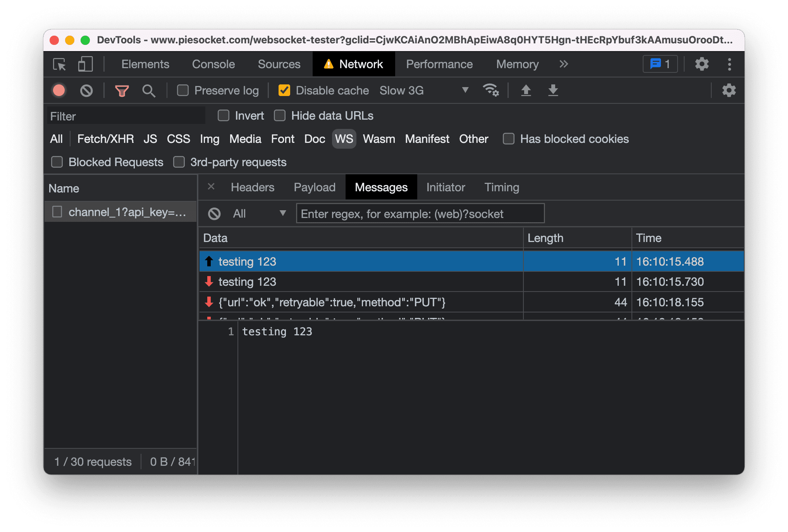Click the block/cancel icon next to All filter
The height and width of the screenshot is (532, 788).
(213, 214)
